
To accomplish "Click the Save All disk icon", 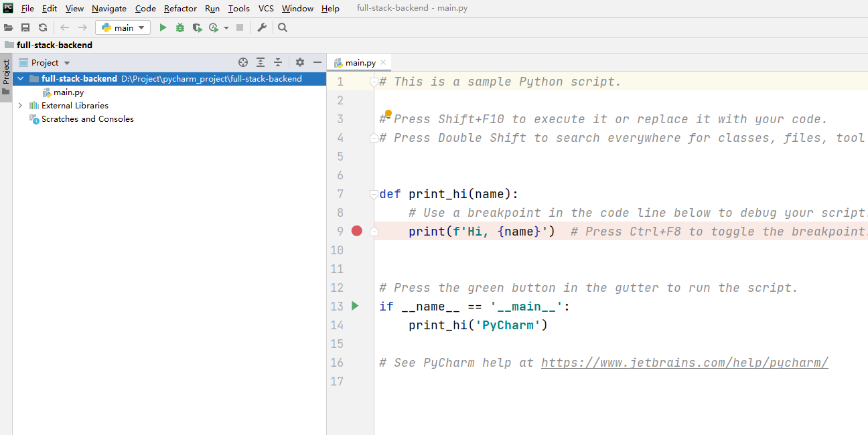I will coord(25,27).
